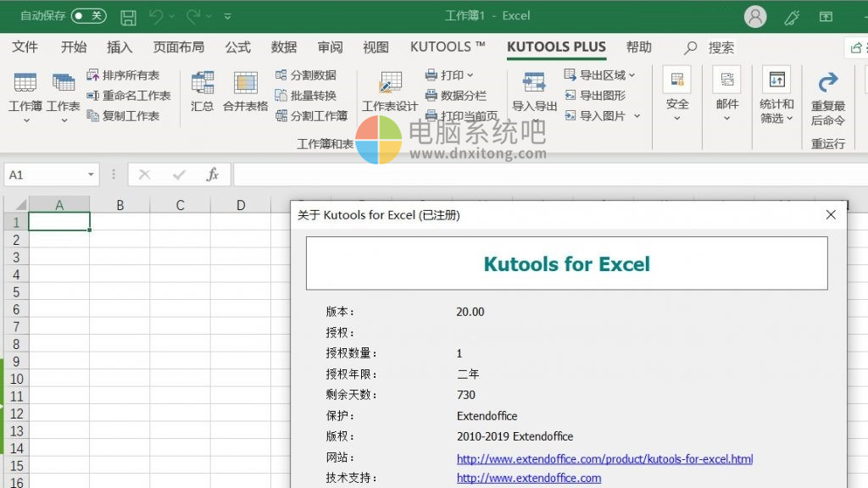Click 重命名工作表 rename button
Screen dimensions: 868x488
129,96
